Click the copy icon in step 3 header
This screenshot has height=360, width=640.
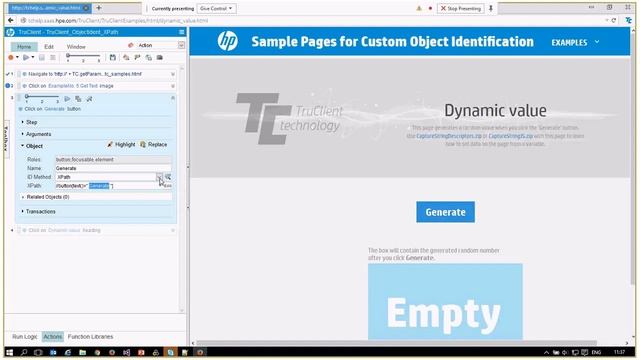coord(78,99)
